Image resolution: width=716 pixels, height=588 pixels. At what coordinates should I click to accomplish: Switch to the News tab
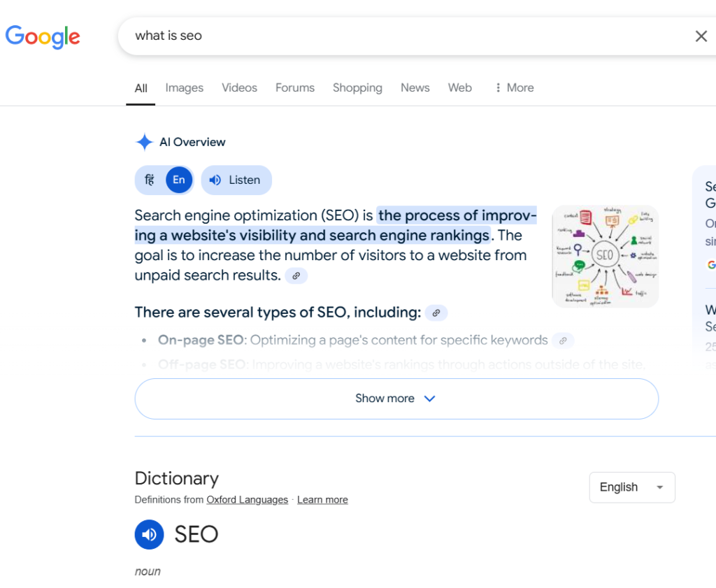[415, 87]
